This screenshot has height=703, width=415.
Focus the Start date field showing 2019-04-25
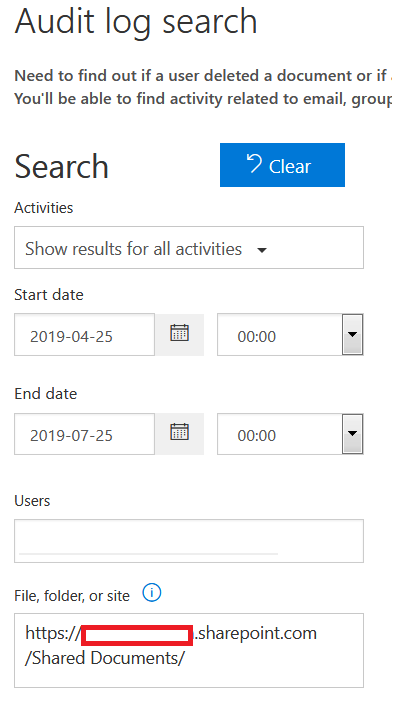(84, 334)
